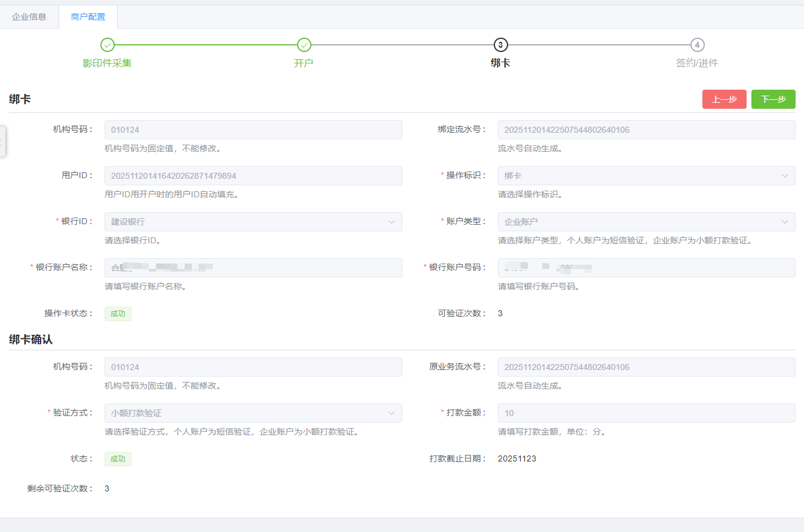Click the red 上一步 button
The width and height of the screenshot is (804, 532).
click(724, 99)
